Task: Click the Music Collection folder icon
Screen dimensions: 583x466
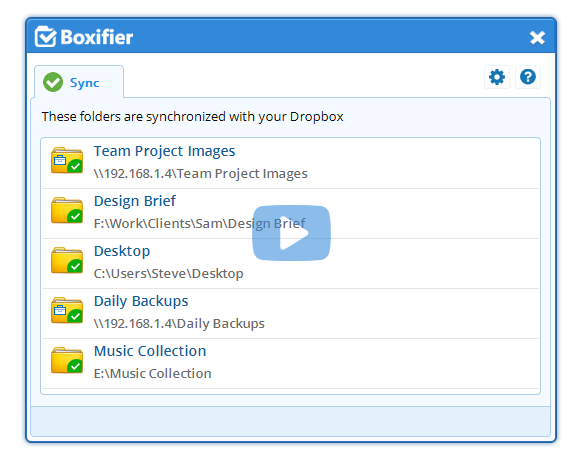Action: coord(67,360)
